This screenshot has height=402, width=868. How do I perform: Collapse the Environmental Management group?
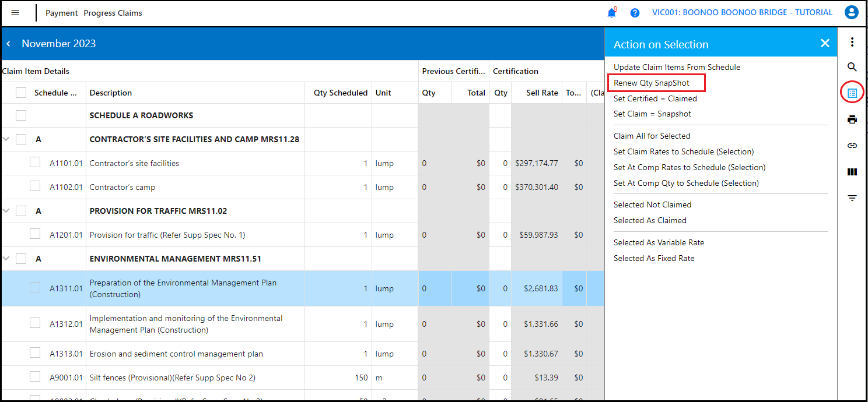click(6, 259)
